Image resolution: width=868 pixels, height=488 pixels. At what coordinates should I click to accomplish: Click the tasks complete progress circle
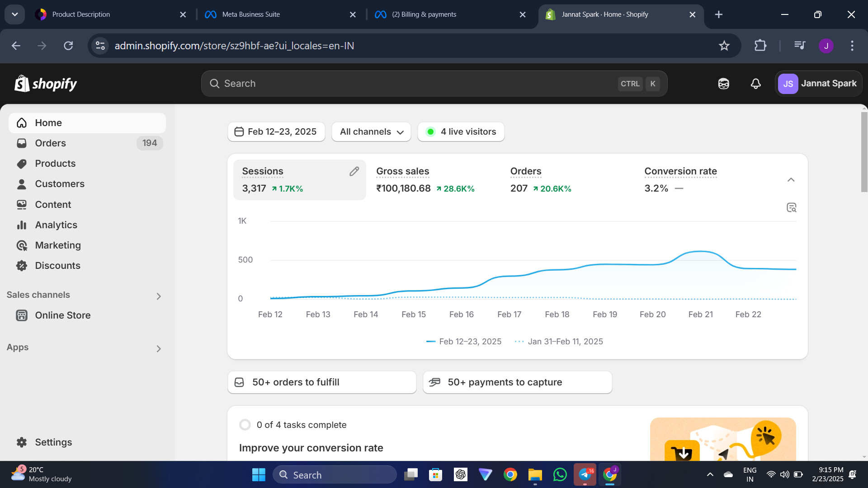tap(245, 425)
